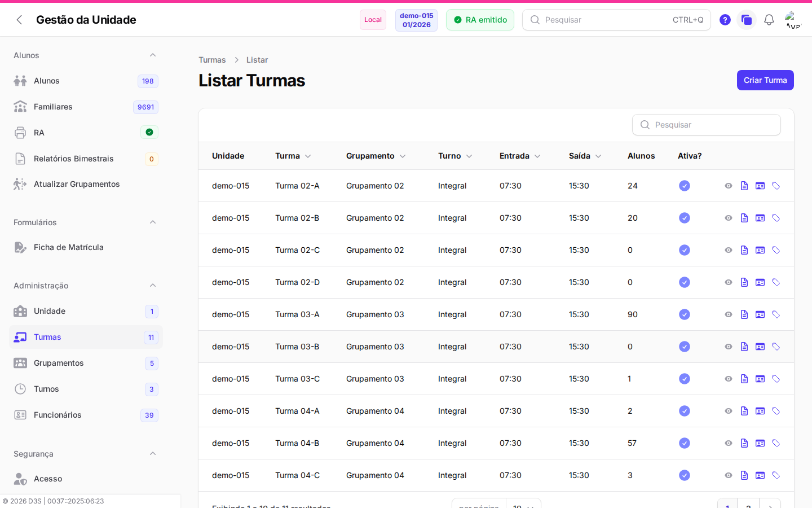Open Turnos in the sidebar

pyautogui.click(x=86, y=389)
